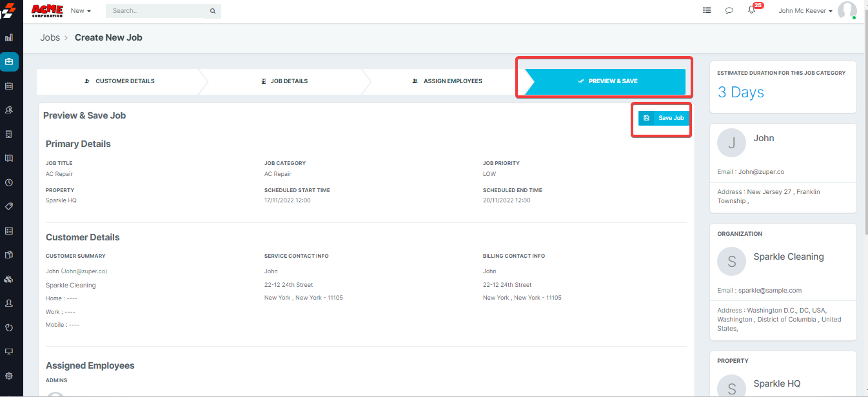Click Sparkle Cleaning organization card title
The height and width of the screenshot is (397, 868).
tap(789, 257)
